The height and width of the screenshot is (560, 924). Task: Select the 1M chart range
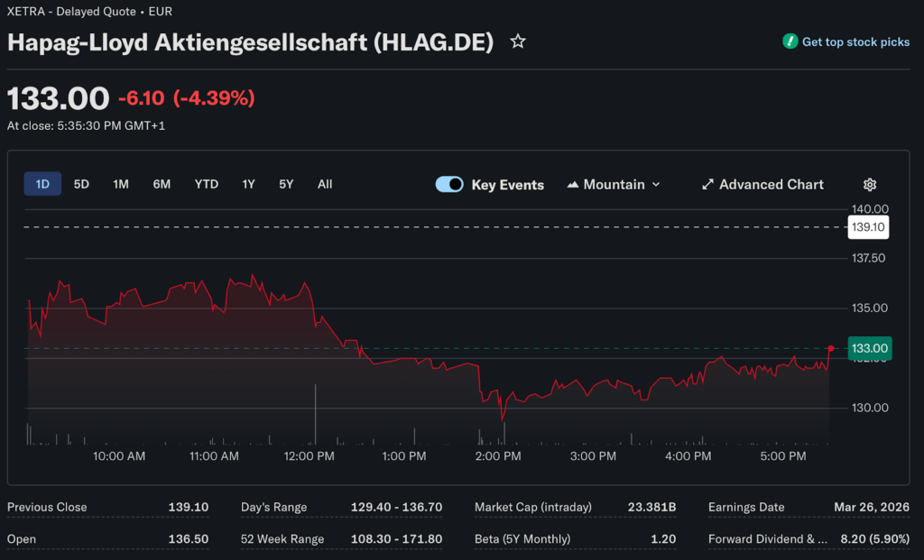(x=121, y=184)
